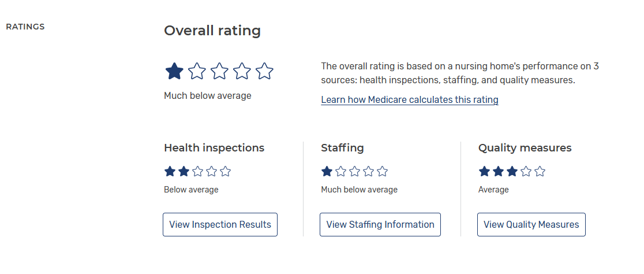This screenshot has width=644, height=274.
Task: Open View Inspection Results
Action: coord(220,225)
